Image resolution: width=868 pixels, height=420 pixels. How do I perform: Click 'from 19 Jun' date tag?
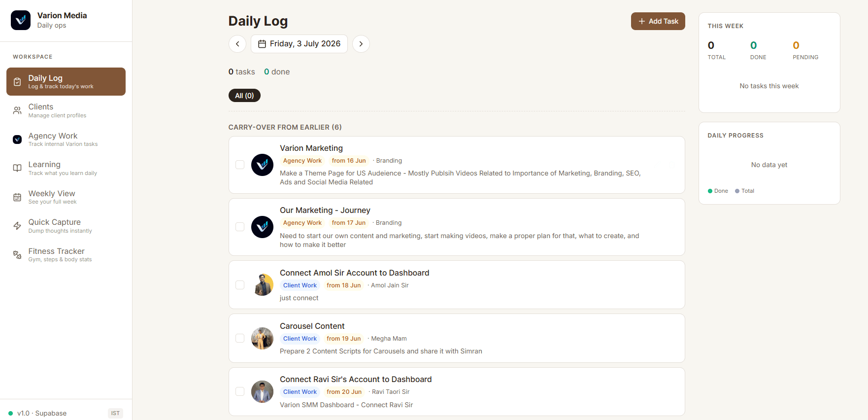tap(344, 339)
